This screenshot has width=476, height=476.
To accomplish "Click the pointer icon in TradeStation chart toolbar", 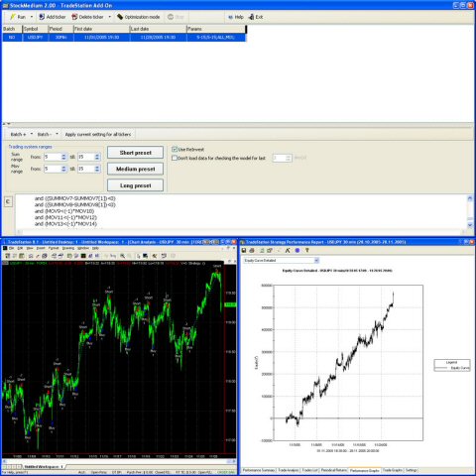I will (x=138, y=256).
